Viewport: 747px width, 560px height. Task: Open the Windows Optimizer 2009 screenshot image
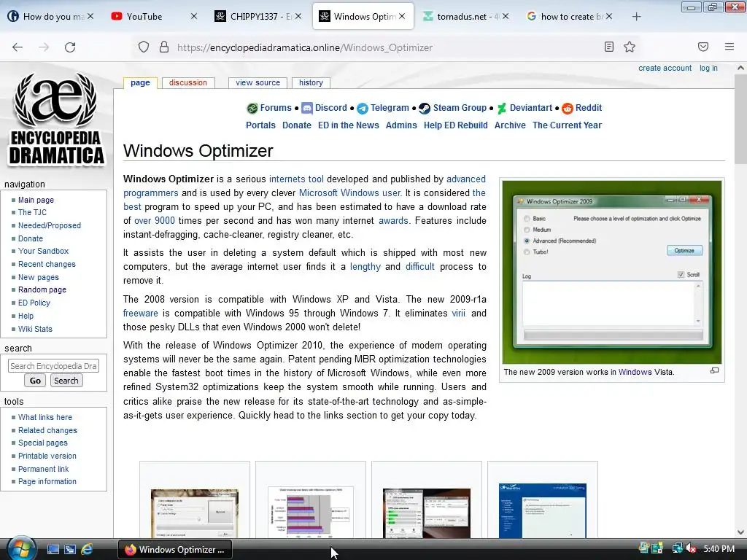tap(612, 272)
